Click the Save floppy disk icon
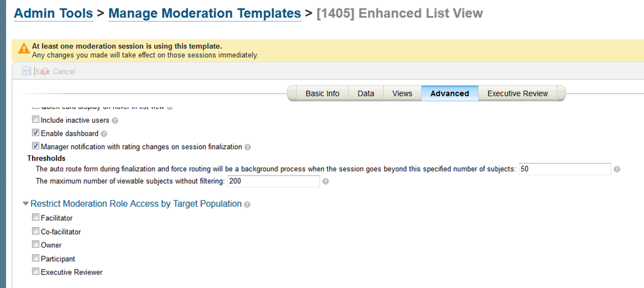The width and height of the screenshot is (644, 288). tap(26, 71)
